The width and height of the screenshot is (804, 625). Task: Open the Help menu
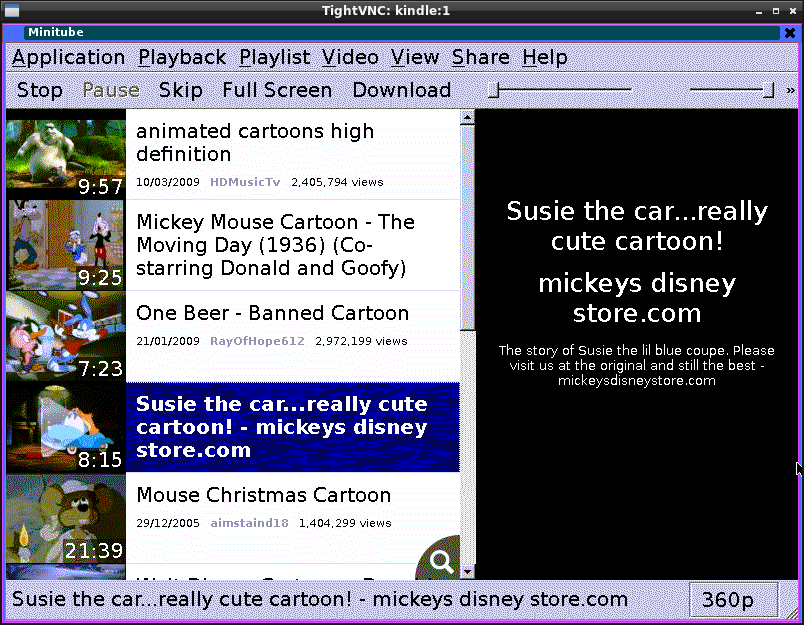click(544, 58)
